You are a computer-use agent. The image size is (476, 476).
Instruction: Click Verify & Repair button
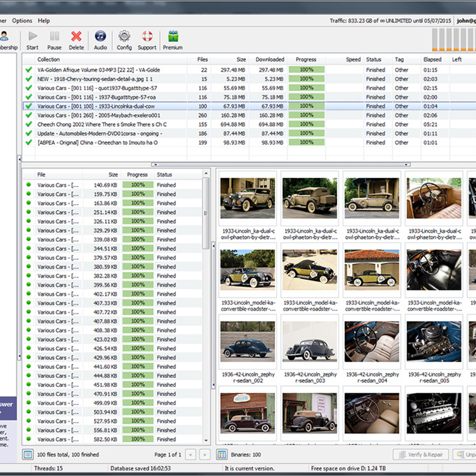(421, 454)
